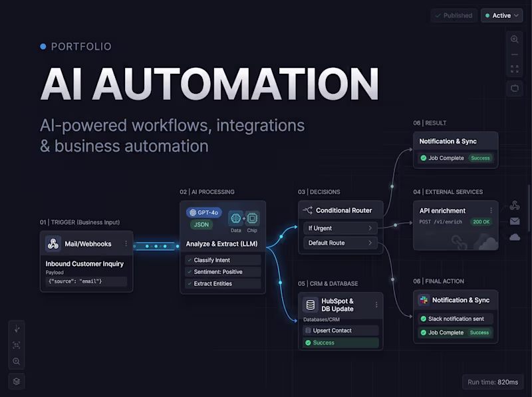Click the Slack icon in Final Action node

tap(424, 300)
